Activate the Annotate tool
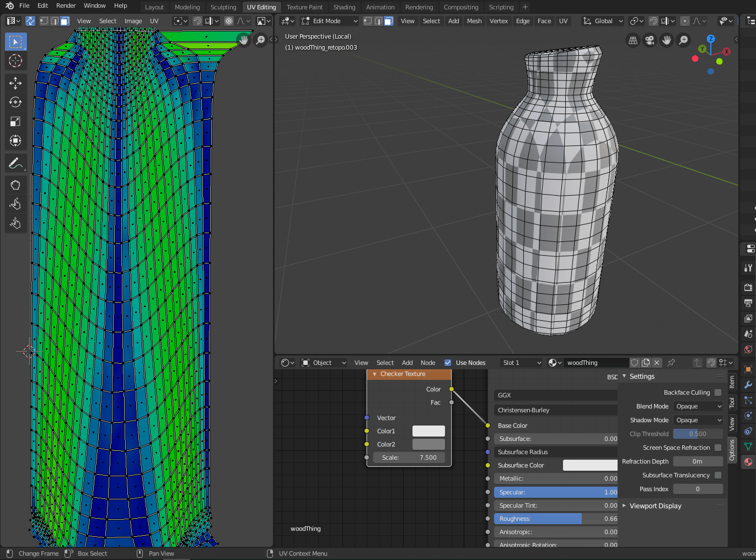756x560 pixels. coord(15,163)
